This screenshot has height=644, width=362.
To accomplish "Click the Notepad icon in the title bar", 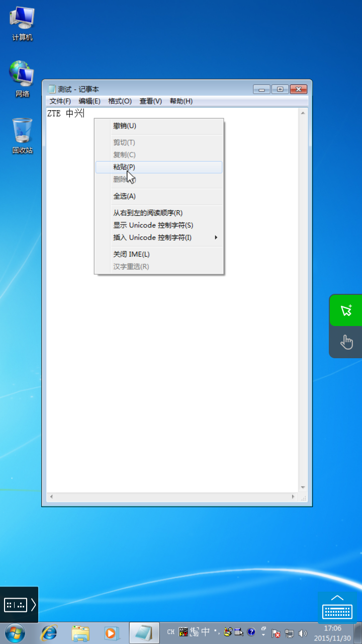I will [x=51, y=89].
